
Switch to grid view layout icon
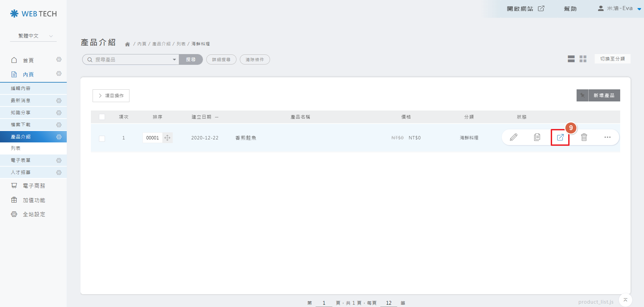click(x=583, y=59)
